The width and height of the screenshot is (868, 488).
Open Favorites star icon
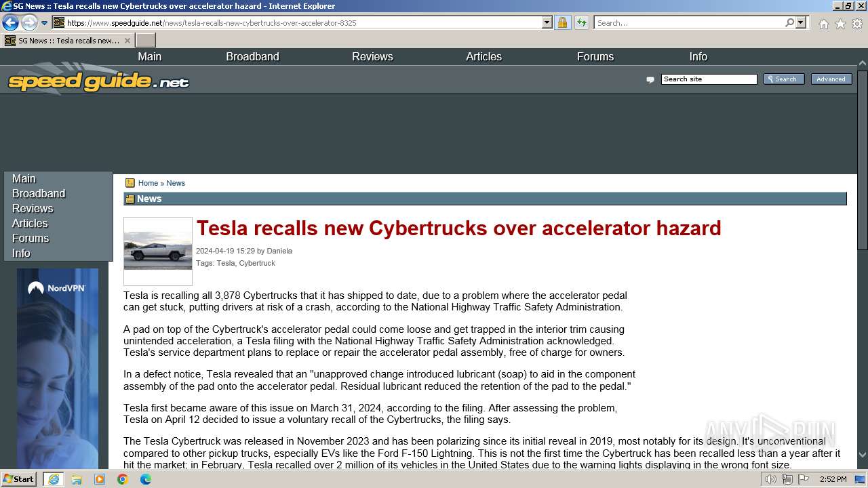coord(840,24)
